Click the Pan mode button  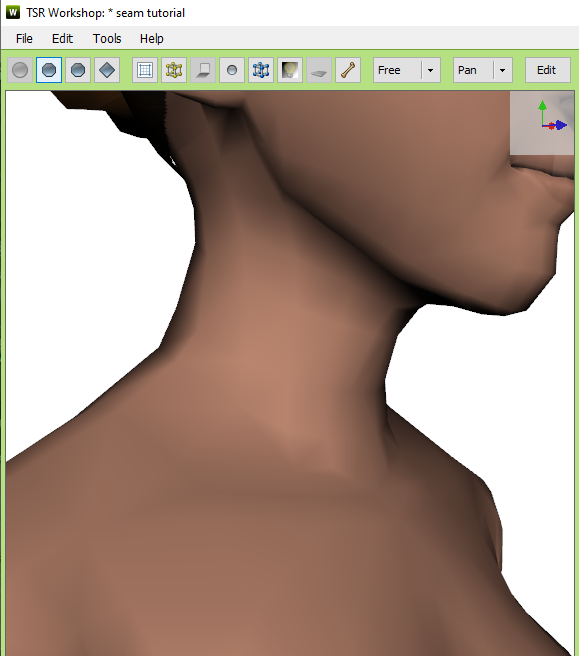pyautogui.click(x=473, y=70)
